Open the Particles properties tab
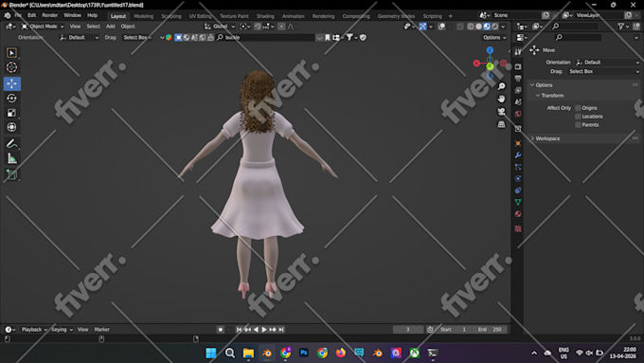This screenshot has height=363, width=644. pyautogui.click(x=518, y=168)
